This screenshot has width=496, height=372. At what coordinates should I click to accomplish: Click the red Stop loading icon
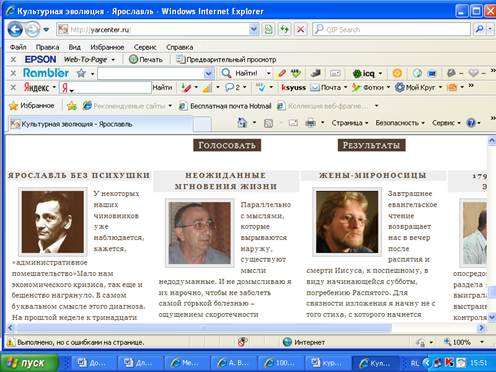(300, 29)
